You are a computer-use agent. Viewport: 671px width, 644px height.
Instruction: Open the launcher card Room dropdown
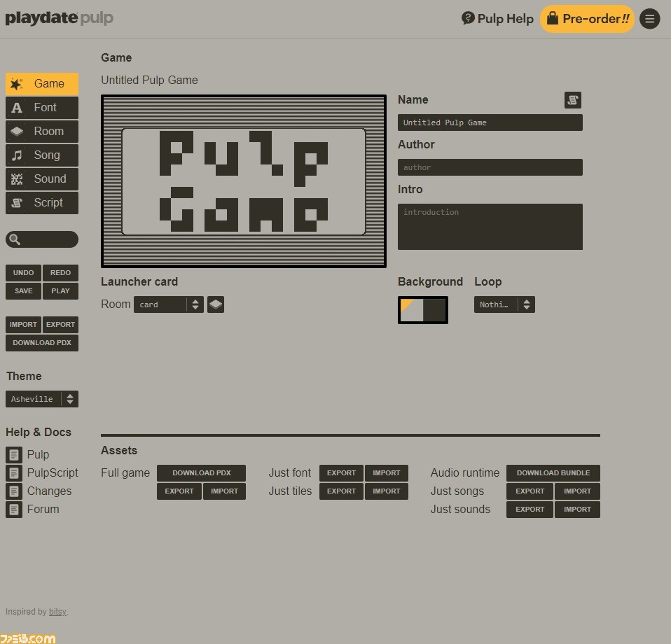[169, 304]
